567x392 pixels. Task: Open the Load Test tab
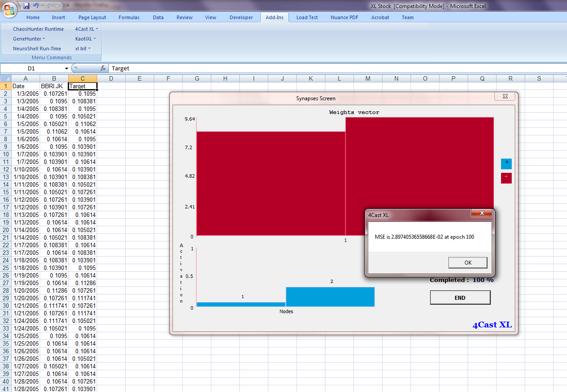307,17
